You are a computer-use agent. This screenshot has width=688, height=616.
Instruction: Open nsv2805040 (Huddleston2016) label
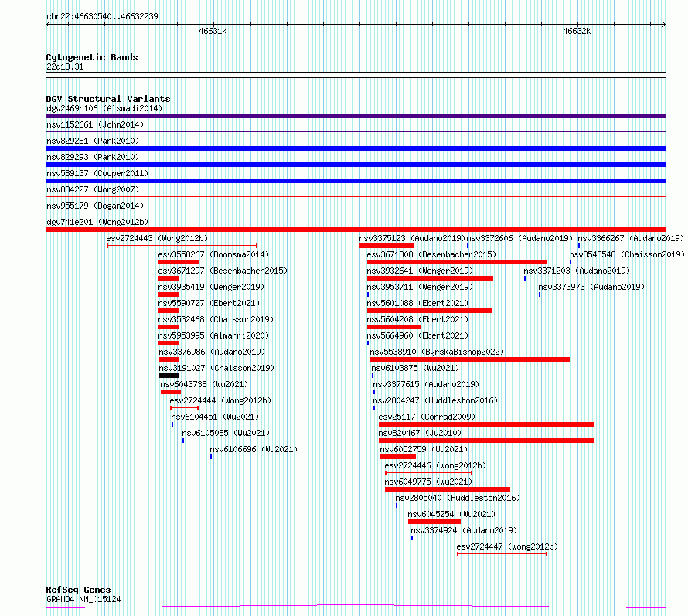458,498
